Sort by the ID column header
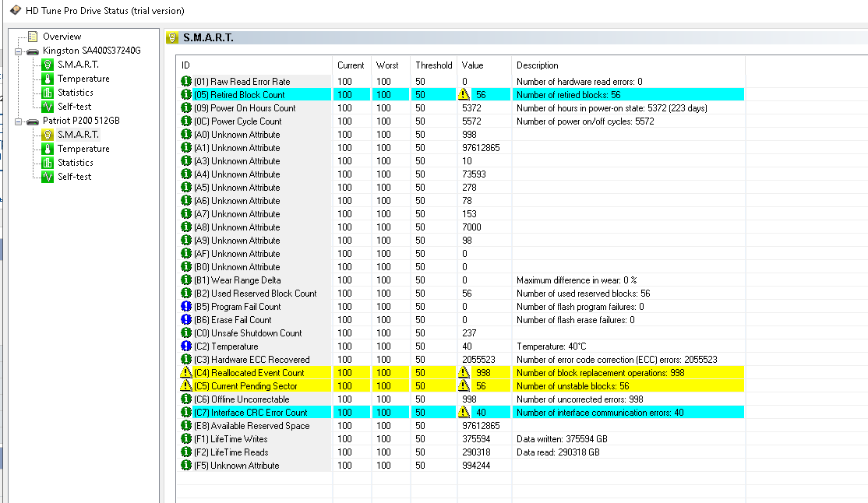Image resolution: width=868 pixels, height=503 pixels. (x=254, y=65)
